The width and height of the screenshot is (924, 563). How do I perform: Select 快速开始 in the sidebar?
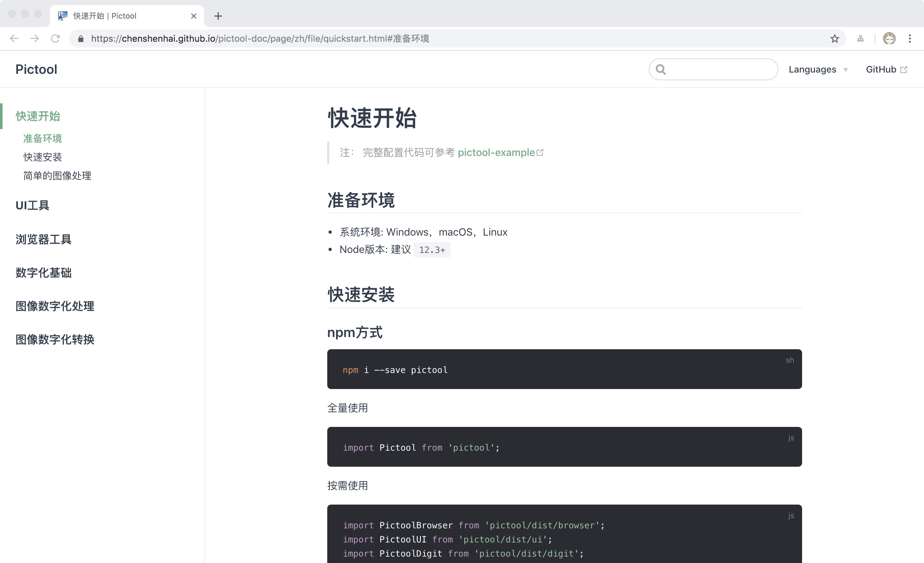38,116
